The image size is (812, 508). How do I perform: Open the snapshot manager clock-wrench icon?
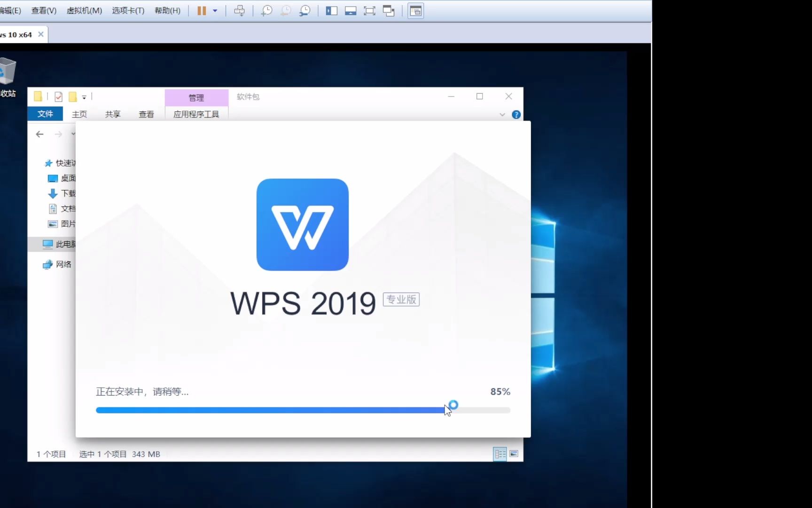[x=304, y=10]
